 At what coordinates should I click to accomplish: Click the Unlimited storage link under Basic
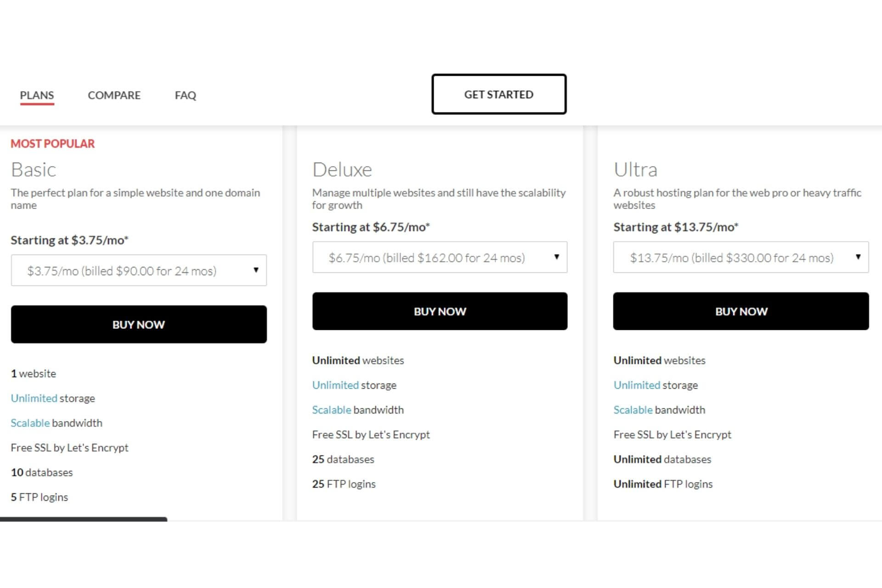tap(34, 398)
